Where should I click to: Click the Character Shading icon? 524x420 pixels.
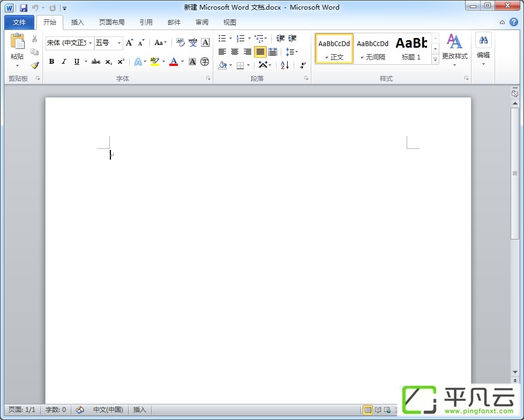click(192, 62)
